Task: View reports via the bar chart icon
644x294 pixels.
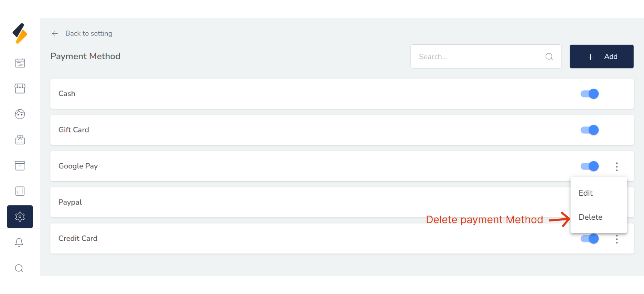Action: point(20,191)
